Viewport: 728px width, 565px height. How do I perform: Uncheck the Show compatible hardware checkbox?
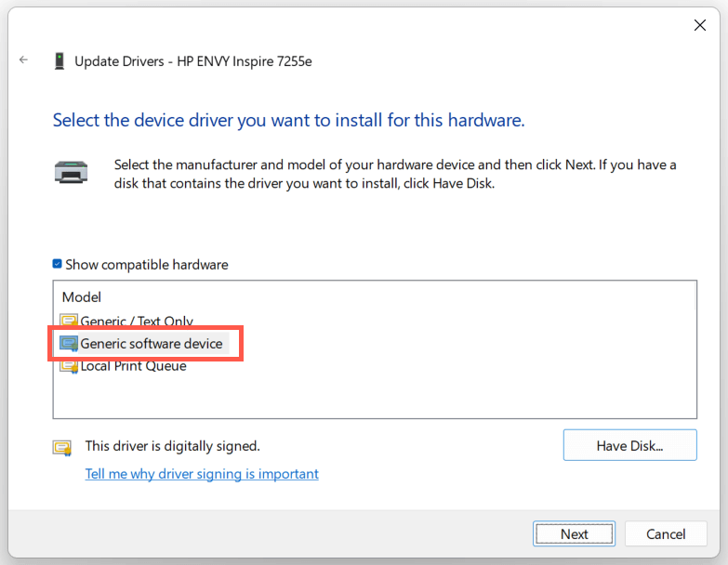[58, 264]
